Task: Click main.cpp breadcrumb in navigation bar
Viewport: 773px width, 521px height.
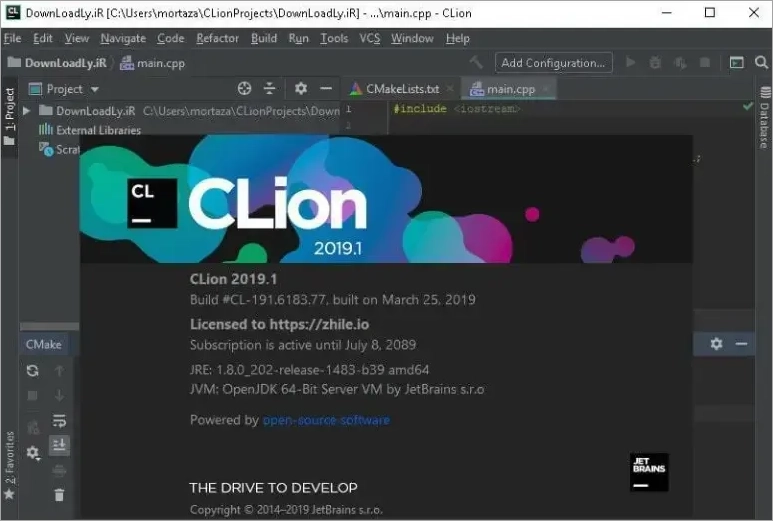Action: (153, 63)
